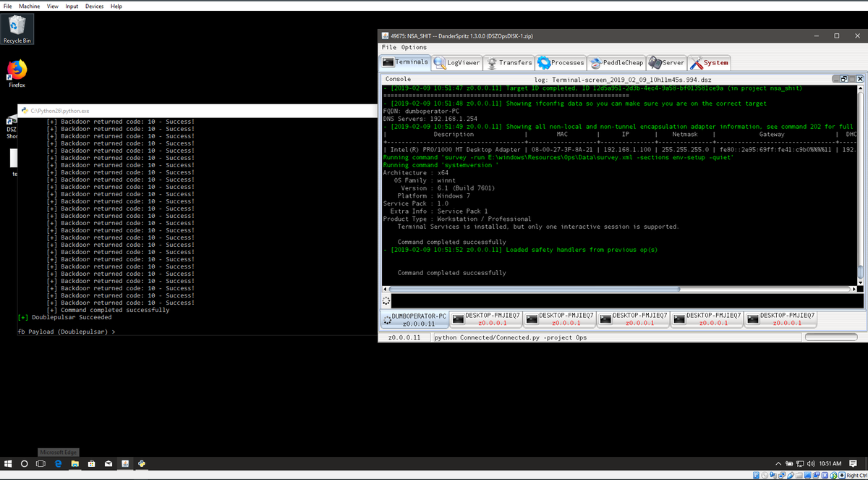Restore the Console internal frame
This screenshot has height=480, width=868.
pyautogui.click(x=843, y=78)
